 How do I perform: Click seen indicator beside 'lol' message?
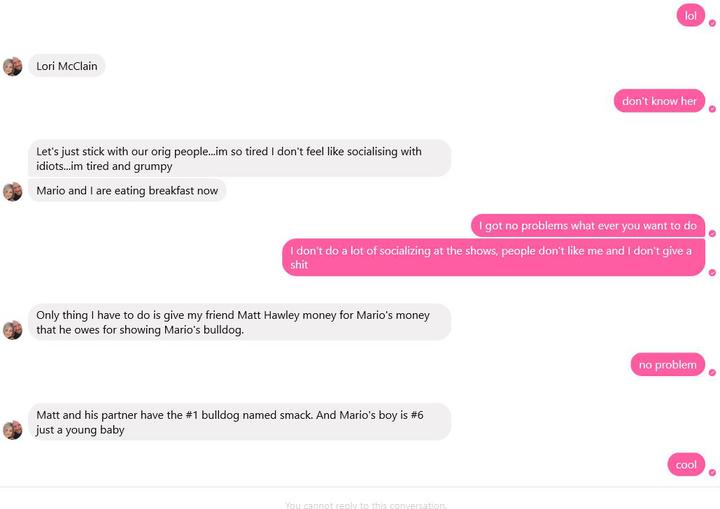[712, 23]
